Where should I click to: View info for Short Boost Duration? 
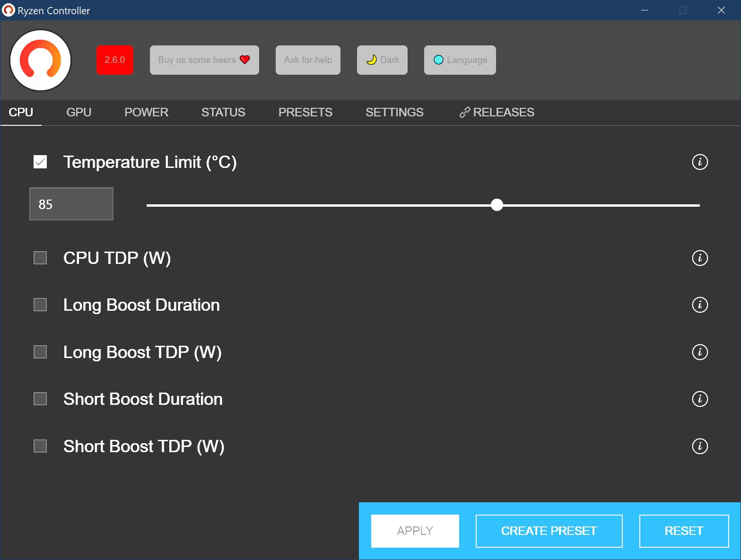[700, 399]
